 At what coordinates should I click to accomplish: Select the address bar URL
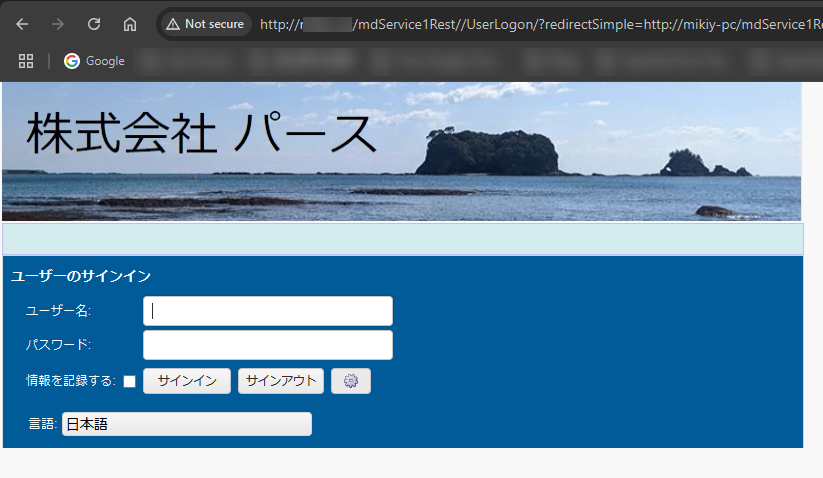click(x=541, y=24)
